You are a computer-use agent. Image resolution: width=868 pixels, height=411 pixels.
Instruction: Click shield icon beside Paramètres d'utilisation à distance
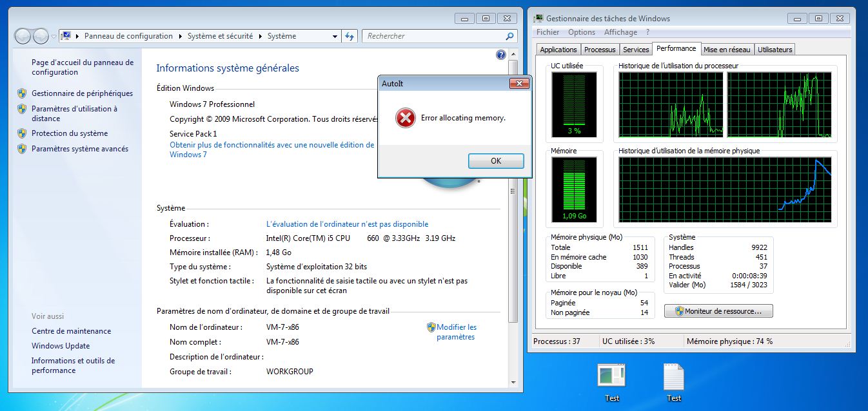tap(22, 110)
